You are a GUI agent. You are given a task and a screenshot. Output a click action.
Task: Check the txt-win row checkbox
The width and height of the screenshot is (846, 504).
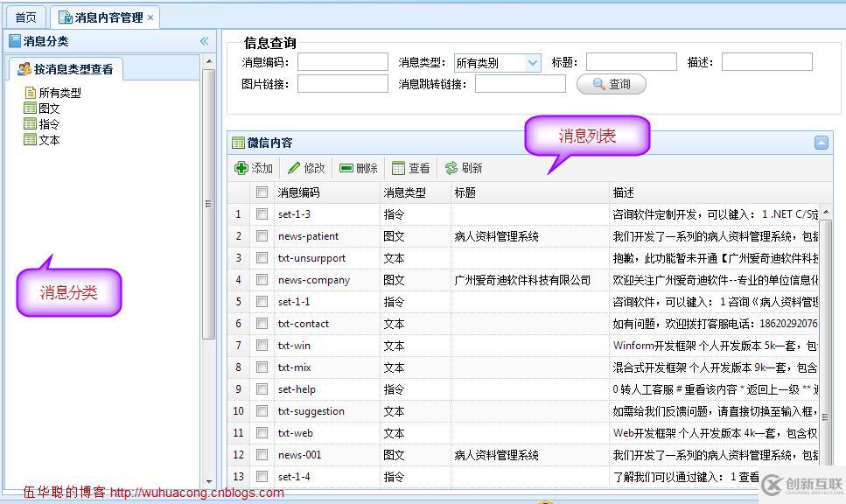click(262, 346)
